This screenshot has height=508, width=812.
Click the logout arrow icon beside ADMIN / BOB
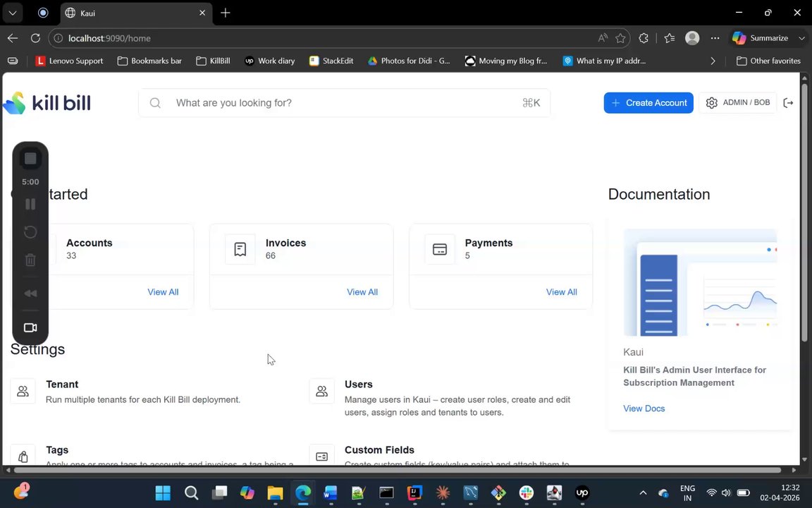click(788, 102)
